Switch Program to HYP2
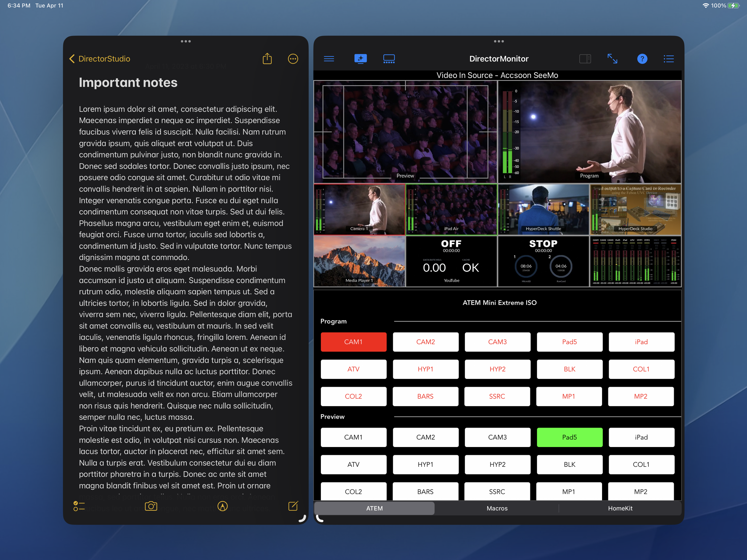The height and width of the screenshot is (560, 747). (498, 369)
